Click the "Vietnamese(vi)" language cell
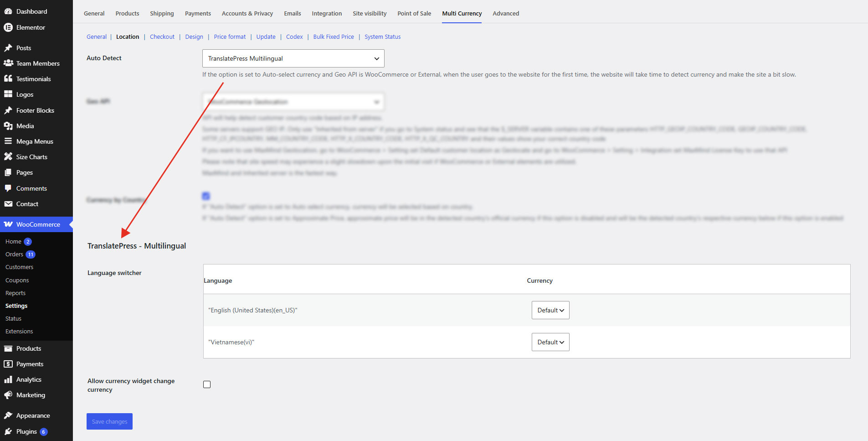Image resolution: width=868 pixels, height=441 pixels. click(231, 342)
